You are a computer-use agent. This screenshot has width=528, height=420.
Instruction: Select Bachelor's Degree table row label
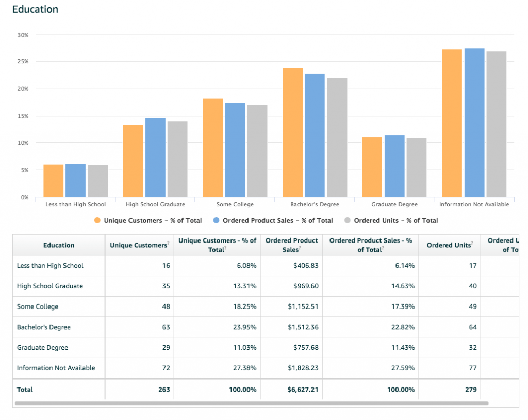coord(44,327)
